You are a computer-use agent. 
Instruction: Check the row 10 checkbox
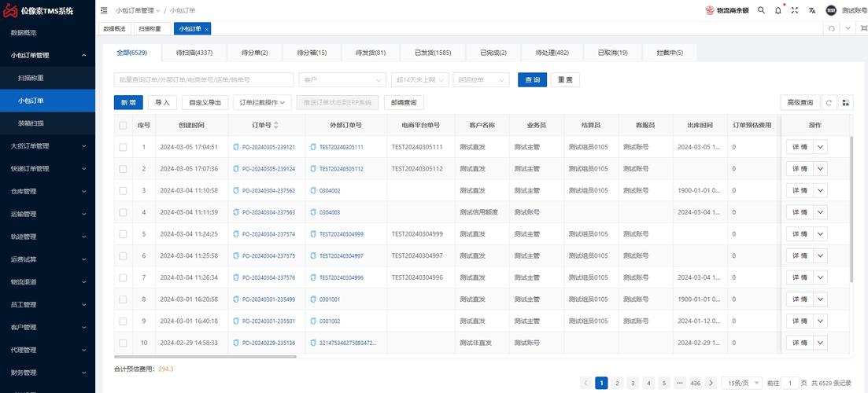coord(123,343)
